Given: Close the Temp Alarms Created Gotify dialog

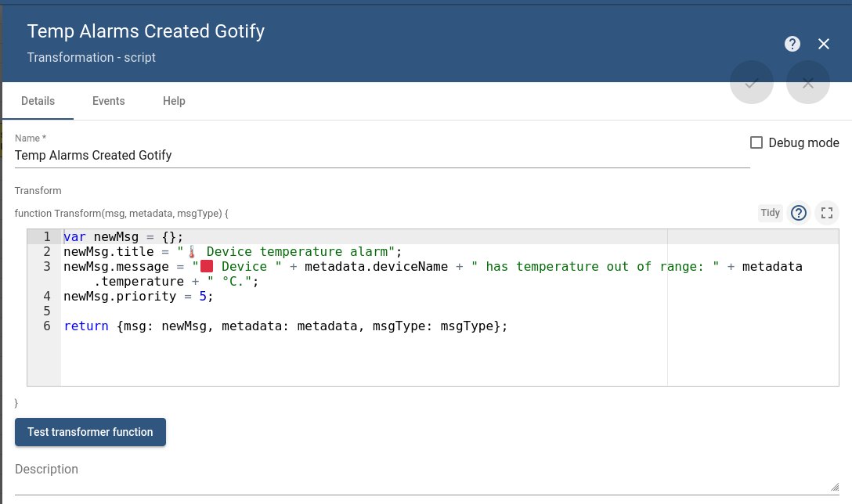Looking at the screenshot, I should pos(824,44).
